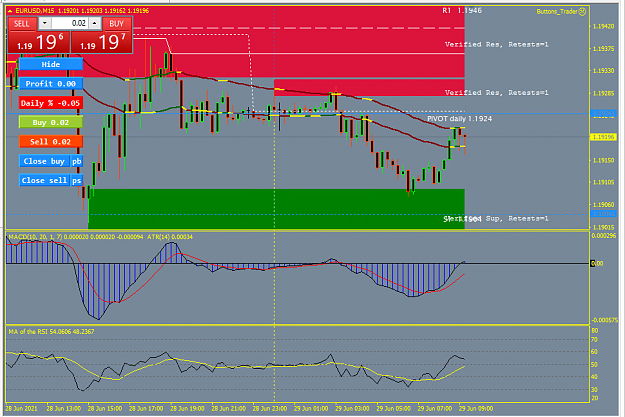Screen dimensions: 625x417
Task: Click the SELL one-click trading button
Action: (x=22, y=24)
